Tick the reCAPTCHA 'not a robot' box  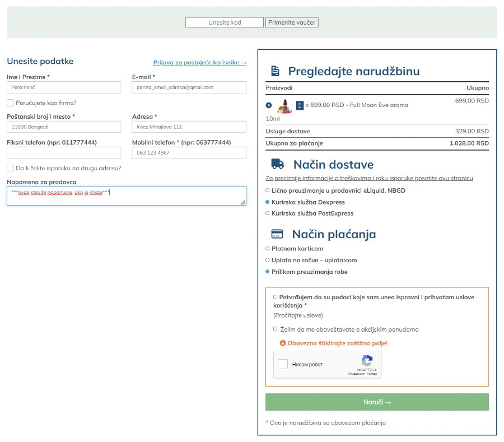283,365
